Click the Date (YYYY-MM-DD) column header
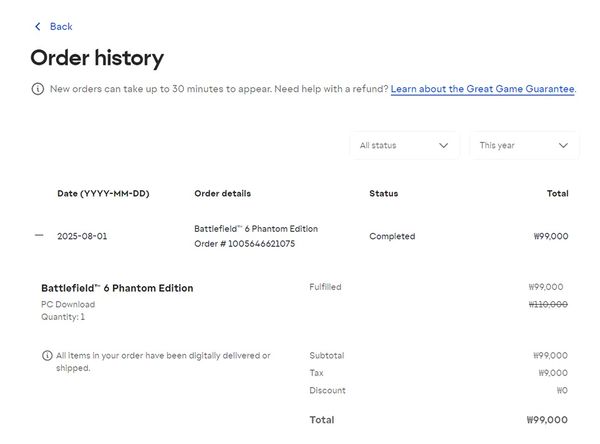The height and width of the screenshot is (444, 600). click(103, 193)
